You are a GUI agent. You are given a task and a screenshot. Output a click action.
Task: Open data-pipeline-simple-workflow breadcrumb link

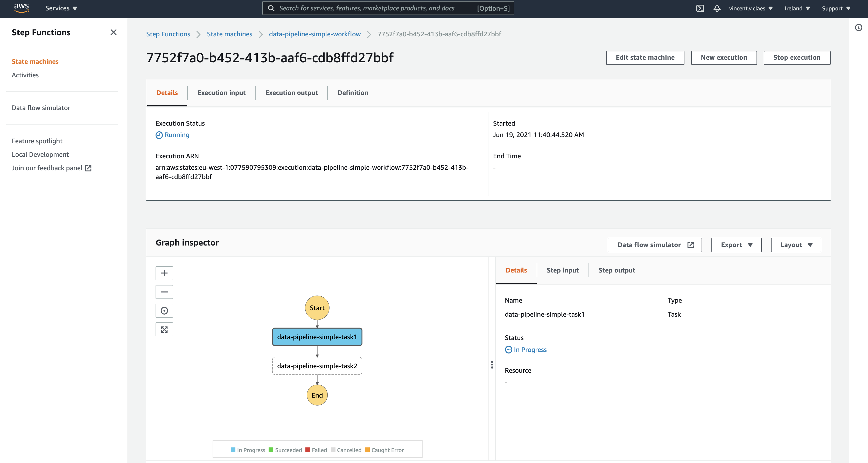[314, 34]
